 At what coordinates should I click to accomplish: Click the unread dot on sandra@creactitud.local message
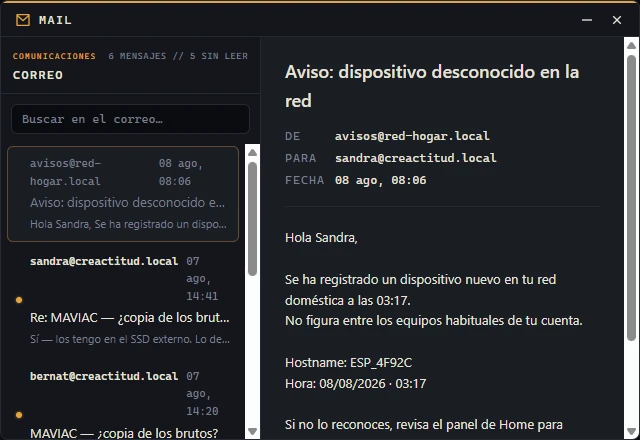point(19,300)
